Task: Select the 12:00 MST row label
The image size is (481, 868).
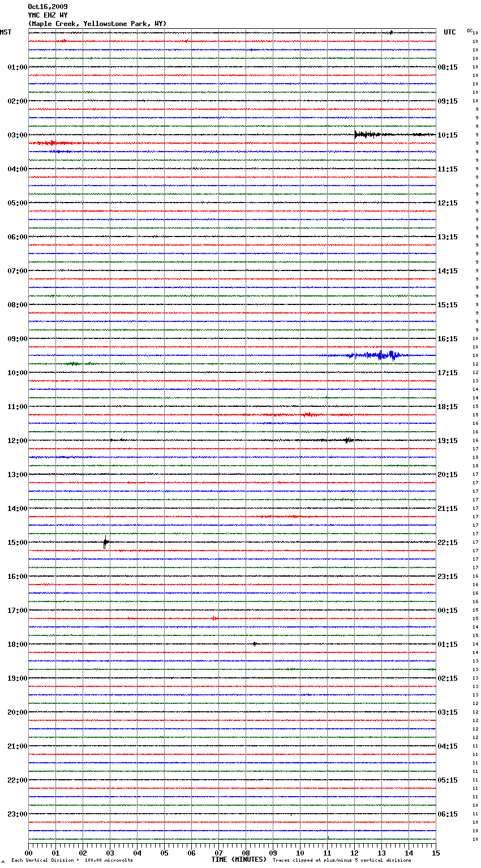Action: point(18,441)
